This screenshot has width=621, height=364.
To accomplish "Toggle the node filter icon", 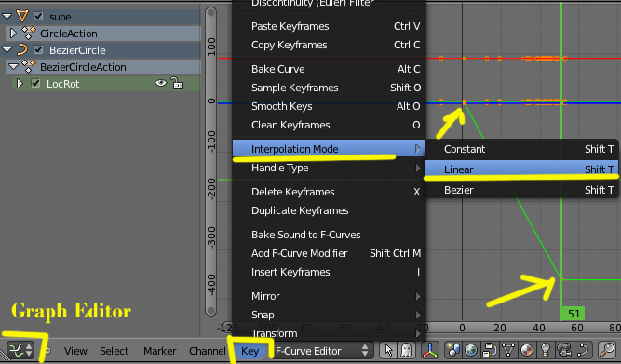I will point(490,351).
